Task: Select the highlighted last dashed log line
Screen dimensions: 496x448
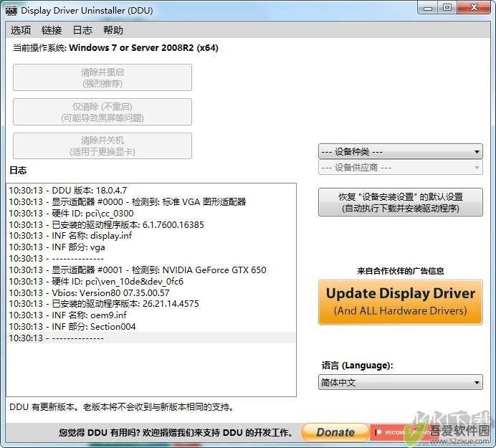Action: coord(151,338)
